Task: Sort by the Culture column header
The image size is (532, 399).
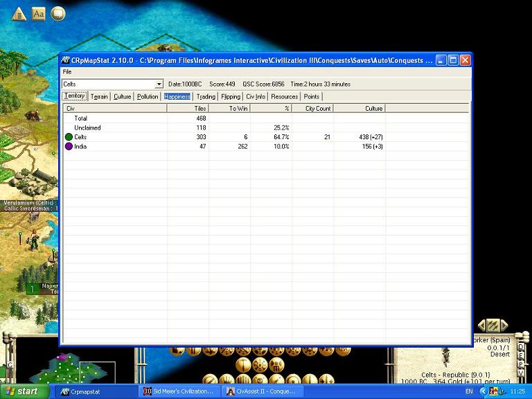Action: coord(360,109)
